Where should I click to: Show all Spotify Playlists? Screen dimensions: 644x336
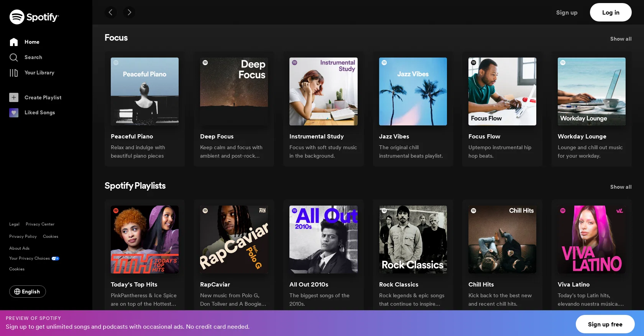pos(621,187)
